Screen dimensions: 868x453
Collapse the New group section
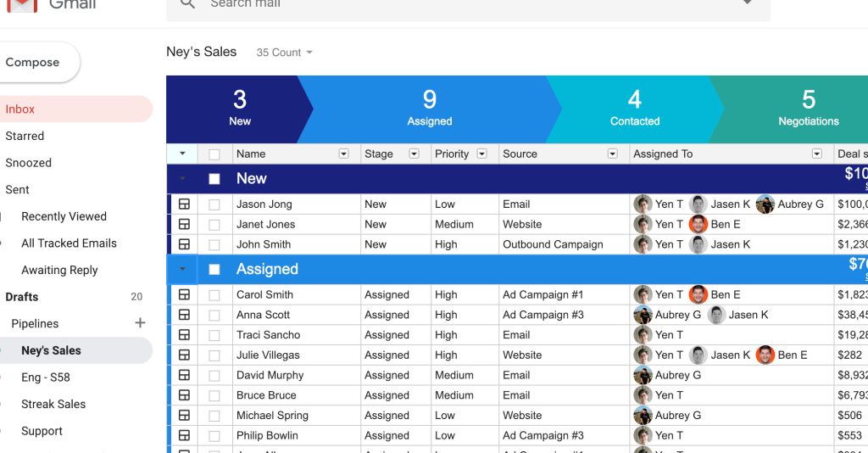[x=182, y=179]
